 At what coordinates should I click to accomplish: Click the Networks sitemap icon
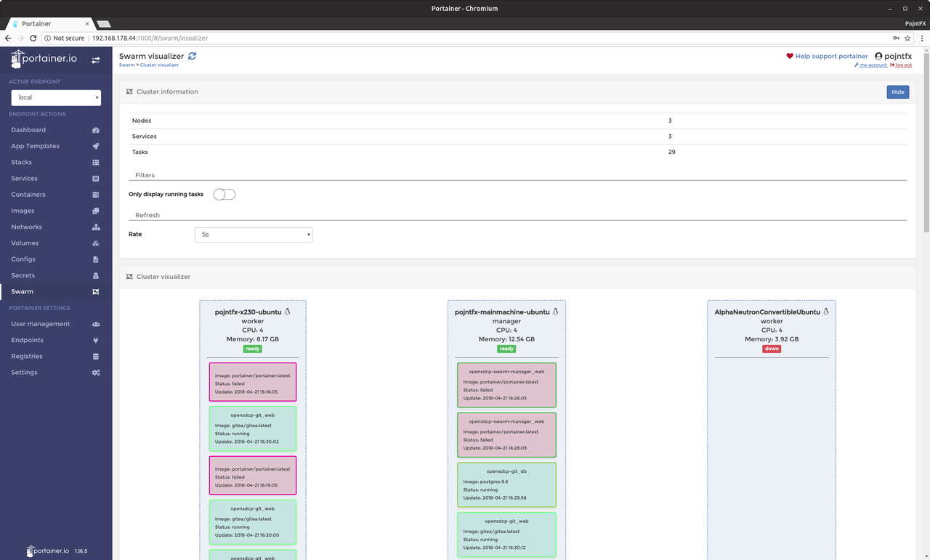pyautogui.click(x=95, y=227)
